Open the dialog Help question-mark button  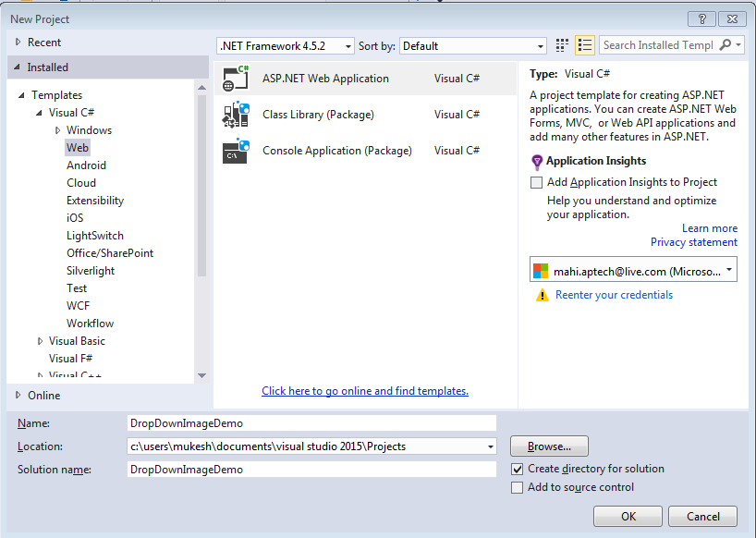[702, 18]
